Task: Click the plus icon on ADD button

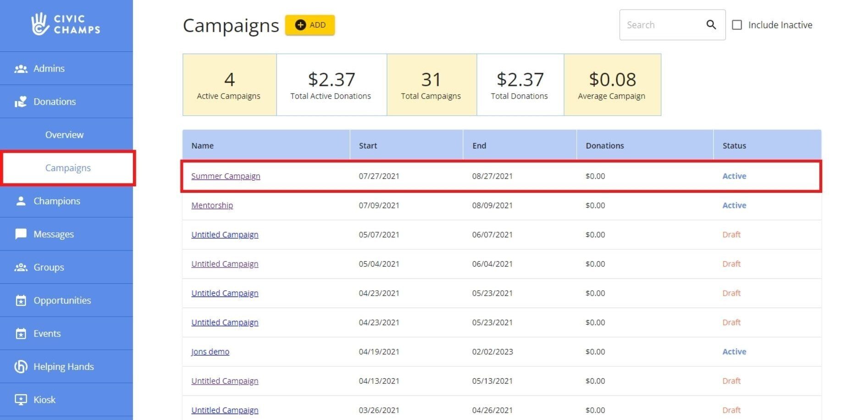Action: [x=300, y=25]
